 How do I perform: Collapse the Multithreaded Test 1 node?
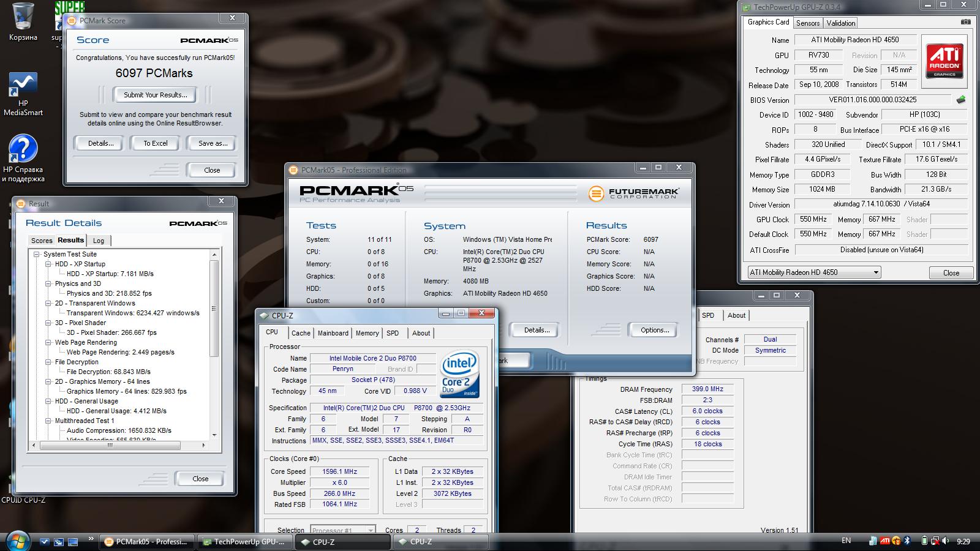(x=48, y=421)
